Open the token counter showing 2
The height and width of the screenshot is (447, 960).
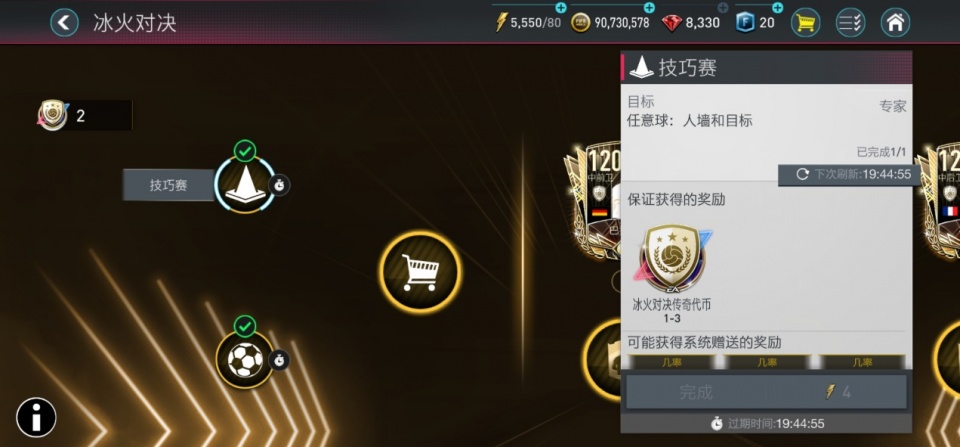(84, 115)
